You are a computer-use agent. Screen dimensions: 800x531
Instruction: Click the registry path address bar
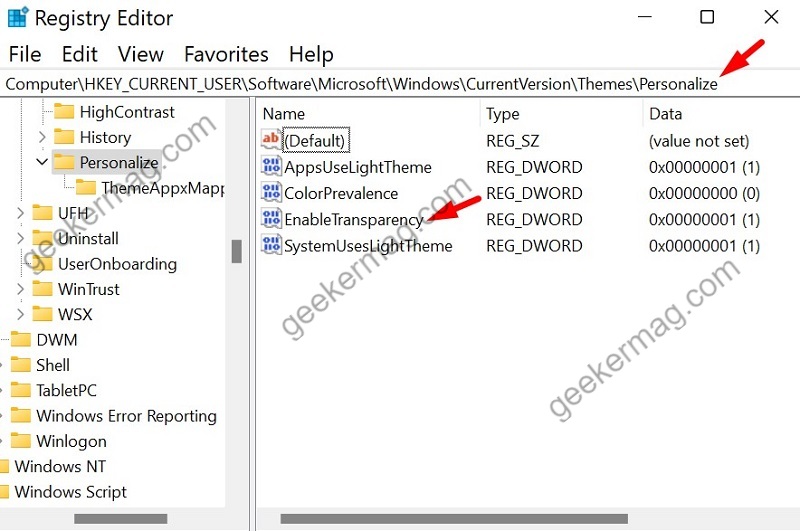click(x=400, y=84)
